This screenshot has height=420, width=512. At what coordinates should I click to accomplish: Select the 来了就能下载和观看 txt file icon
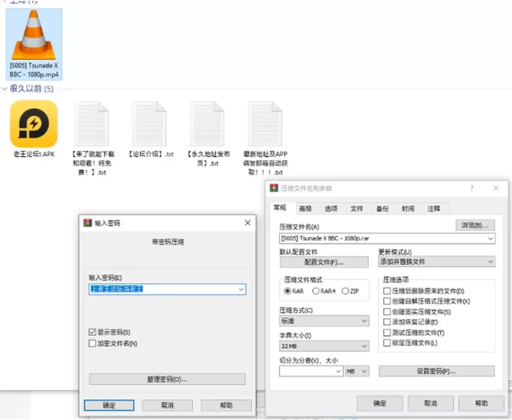tap(92, 124)
